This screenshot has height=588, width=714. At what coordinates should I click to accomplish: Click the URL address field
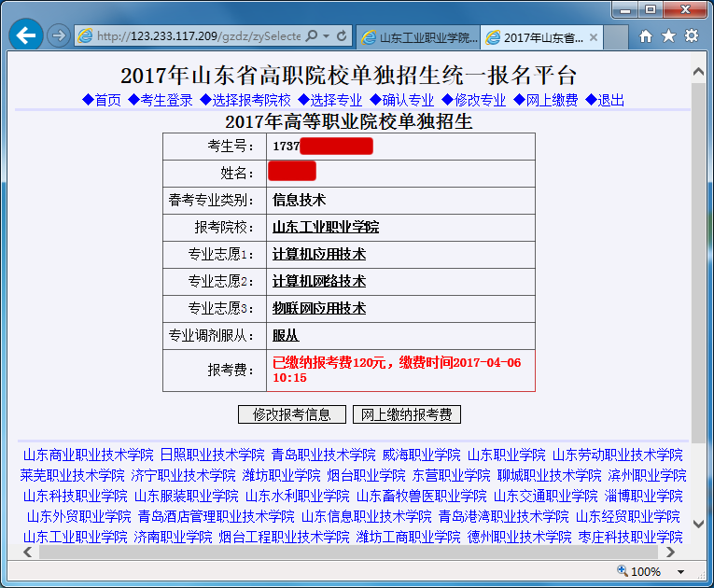(196, 36)
